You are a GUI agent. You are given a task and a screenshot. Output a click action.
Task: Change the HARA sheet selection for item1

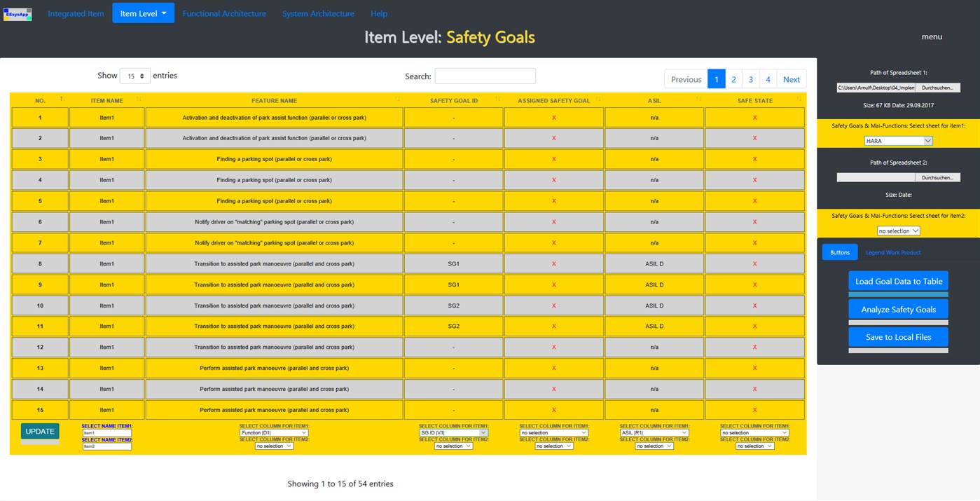point(898,140)
